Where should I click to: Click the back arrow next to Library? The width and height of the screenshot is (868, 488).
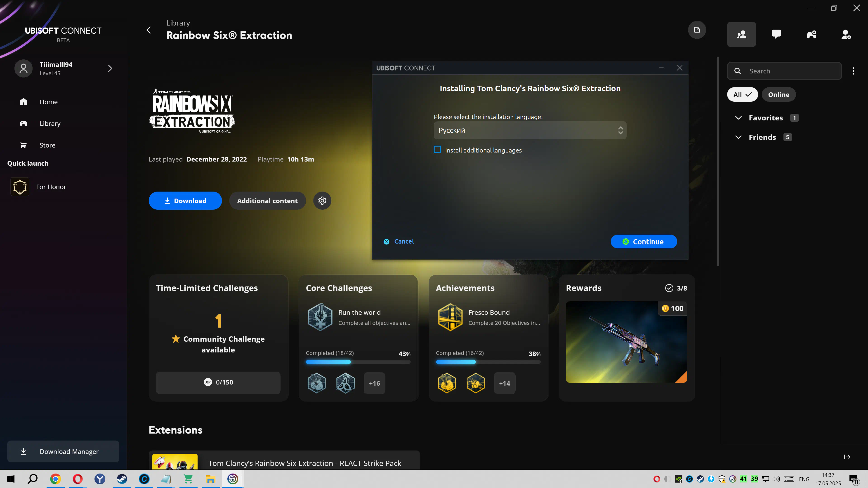tap(149, 30)
